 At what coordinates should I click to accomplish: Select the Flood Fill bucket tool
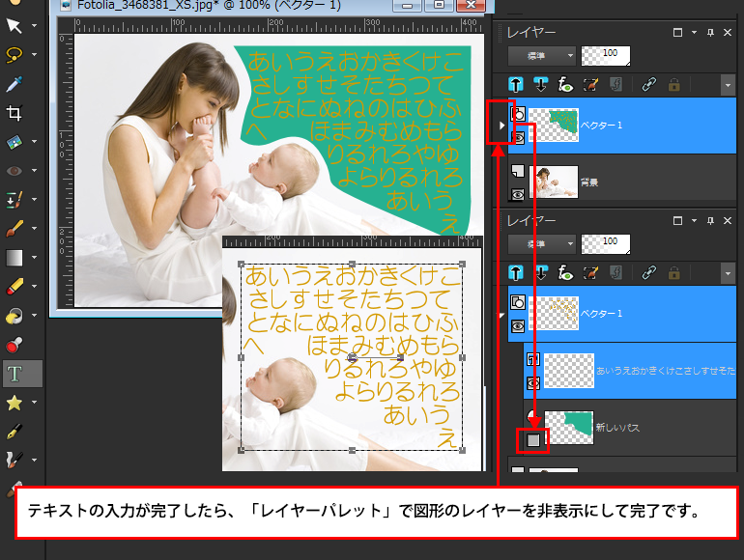point(14,316)
